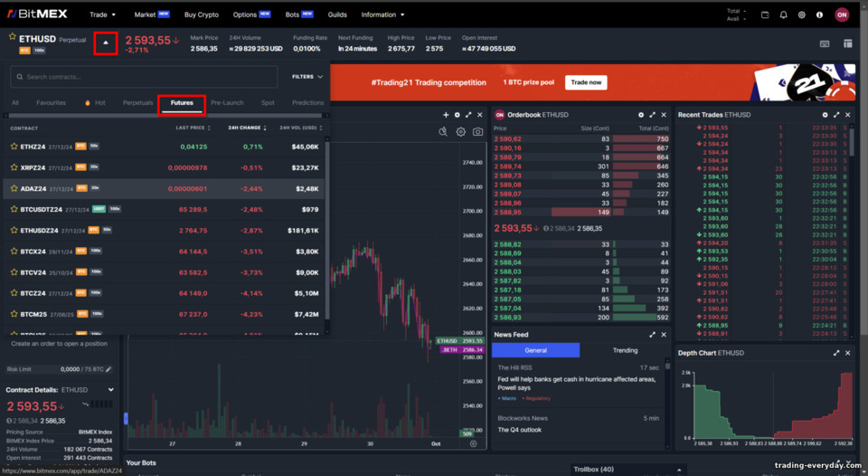
Task: Expand the Trollbox (40) chat
Action: point(627,470)
